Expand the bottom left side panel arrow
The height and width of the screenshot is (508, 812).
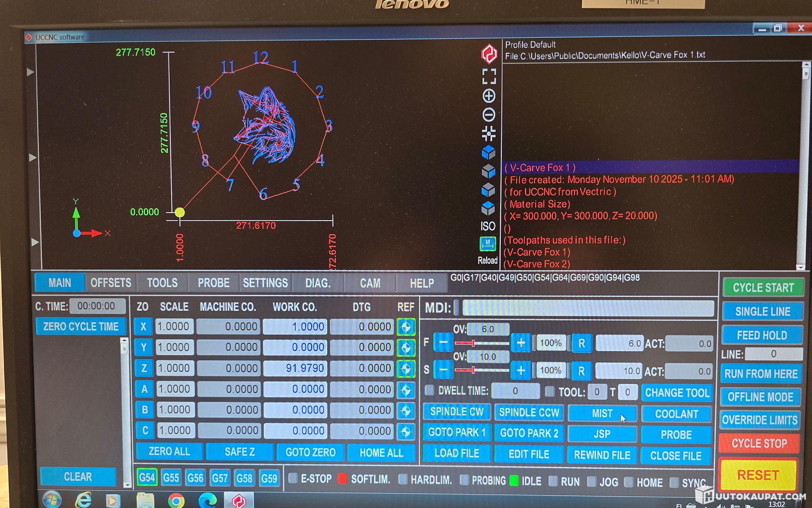34,242
